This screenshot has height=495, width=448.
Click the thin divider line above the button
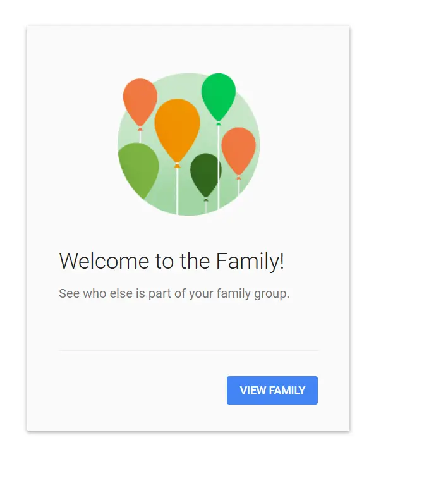[x=189, y=350]
